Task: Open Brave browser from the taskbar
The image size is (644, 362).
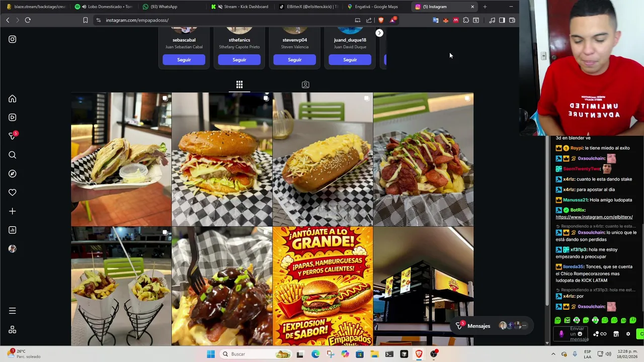Action: [x=419, y=354]
